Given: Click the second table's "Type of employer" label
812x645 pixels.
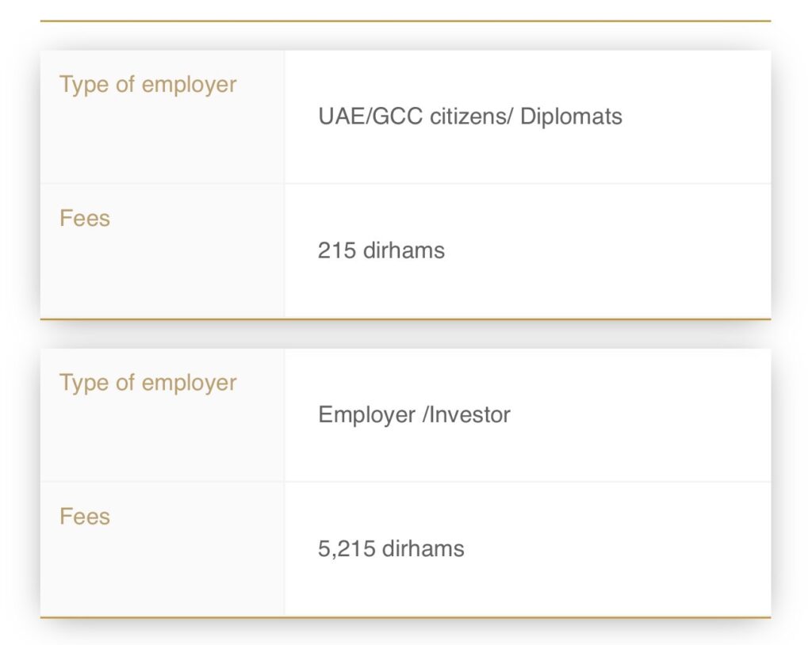Looking at the screenshot, I should point(147,383).
